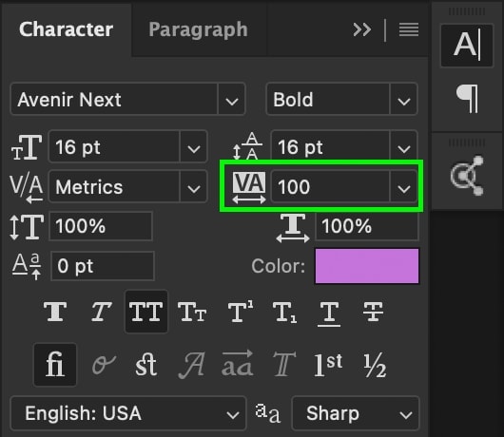Open the Character panel hamburger menu

pyautogui.click(x=409, y=29)
